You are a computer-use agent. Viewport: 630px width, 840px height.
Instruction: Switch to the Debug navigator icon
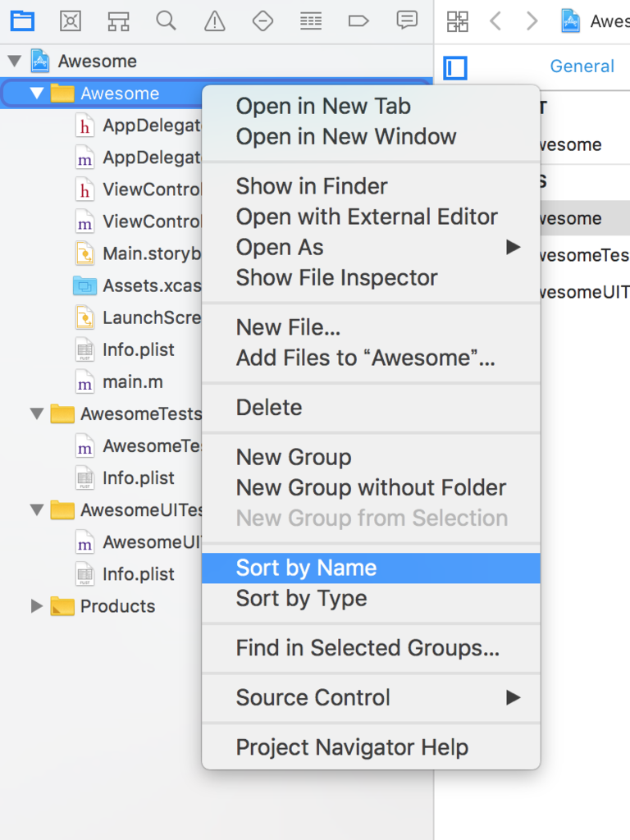310,21
